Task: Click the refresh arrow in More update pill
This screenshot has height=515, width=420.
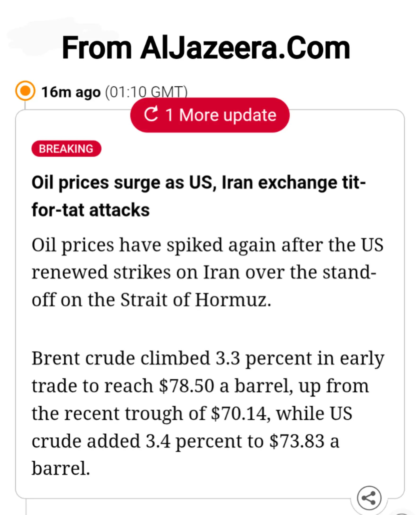Action: tap(151, 114)
